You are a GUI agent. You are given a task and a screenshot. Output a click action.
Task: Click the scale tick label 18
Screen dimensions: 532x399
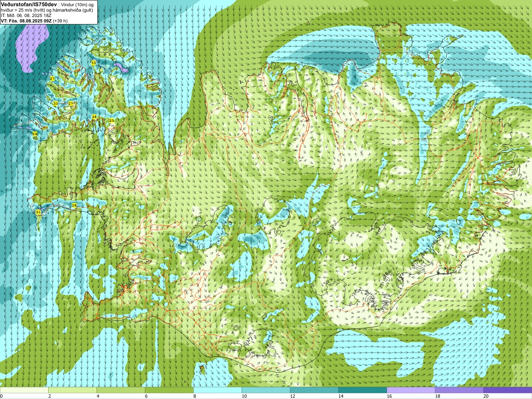coord(438,396)
